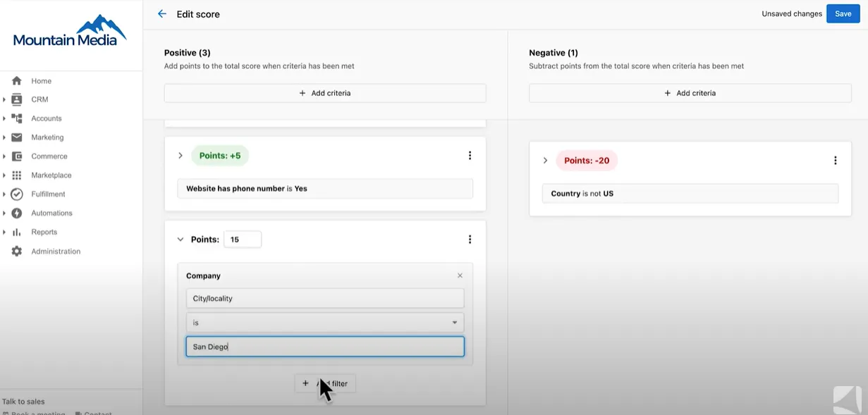Screen dimensions: 868x415
Task: Click the Save button
Action: (843, 13)
